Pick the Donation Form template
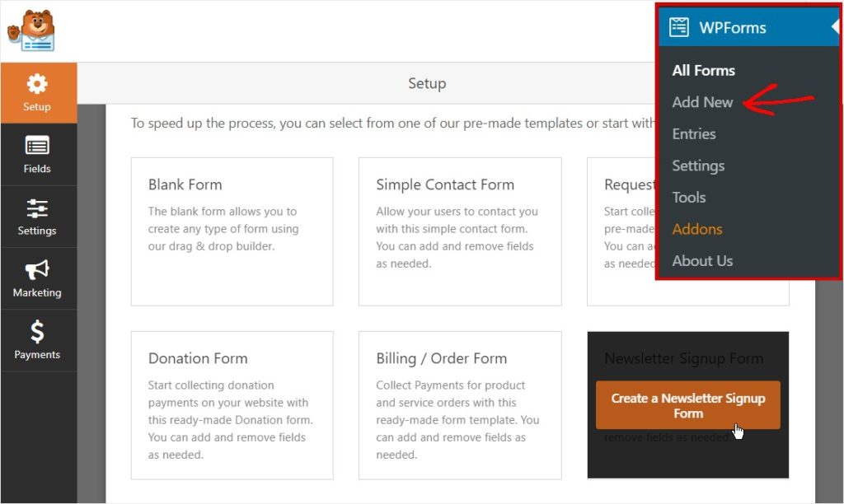The width and height of the screenshot is (844, 504). click(x=232, y=406)
